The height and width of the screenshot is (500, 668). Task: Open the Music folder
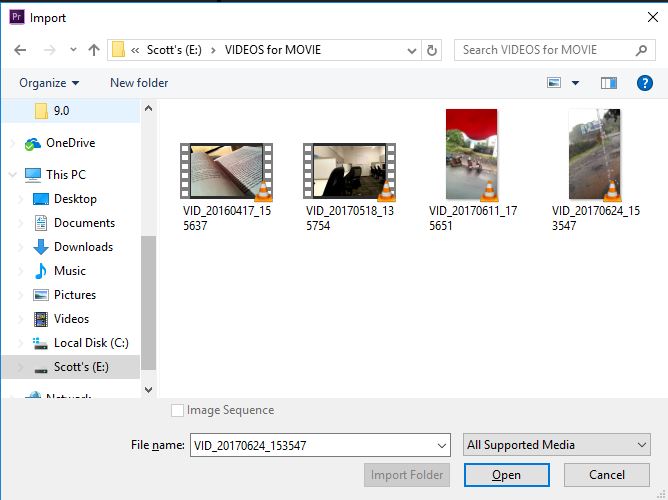[69, 271]
